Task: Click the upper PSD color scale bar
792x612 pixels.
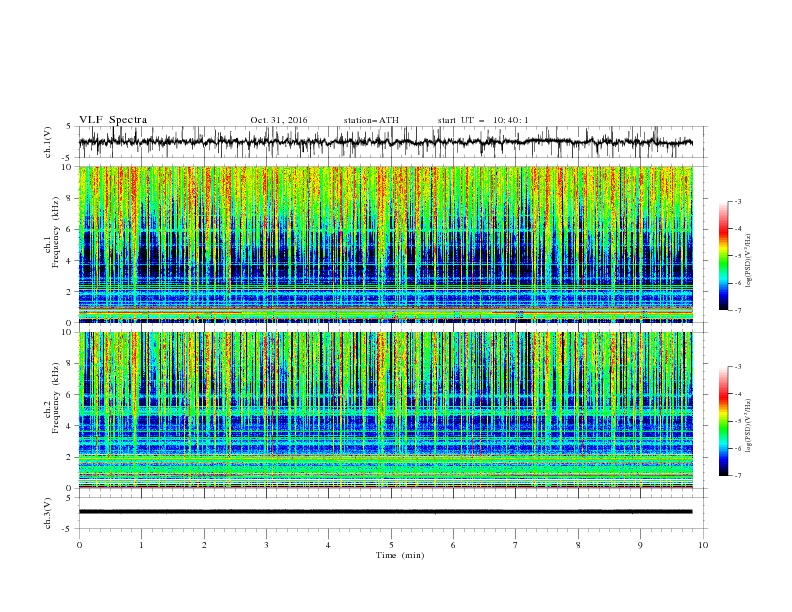Action: coord(724,256)
